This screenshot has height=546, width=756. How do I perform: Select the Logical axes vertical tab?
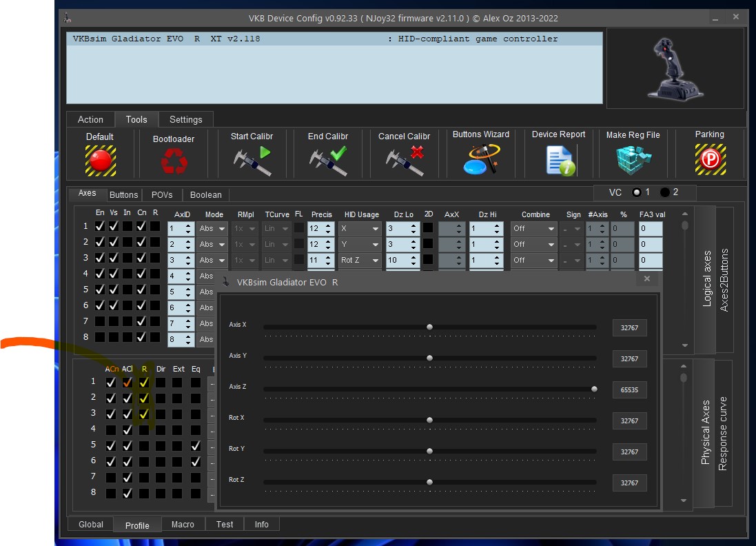point(707,279)
